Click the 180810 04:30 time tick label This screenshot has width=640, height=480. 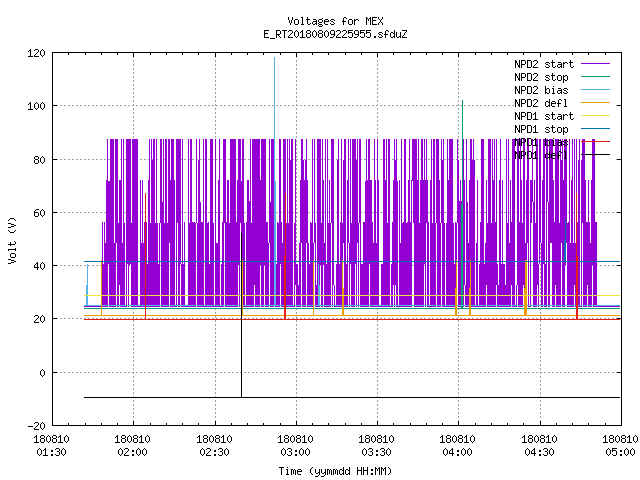(540, 446)
